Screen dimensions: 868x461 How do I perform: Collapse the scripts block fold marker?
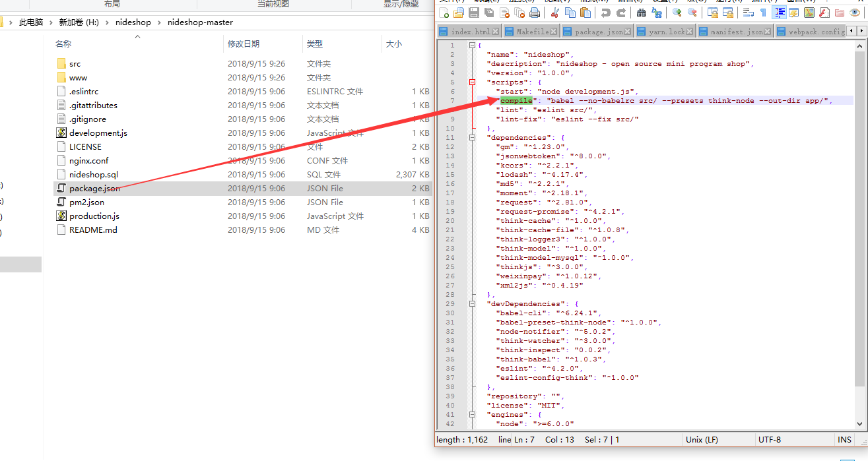472,82
